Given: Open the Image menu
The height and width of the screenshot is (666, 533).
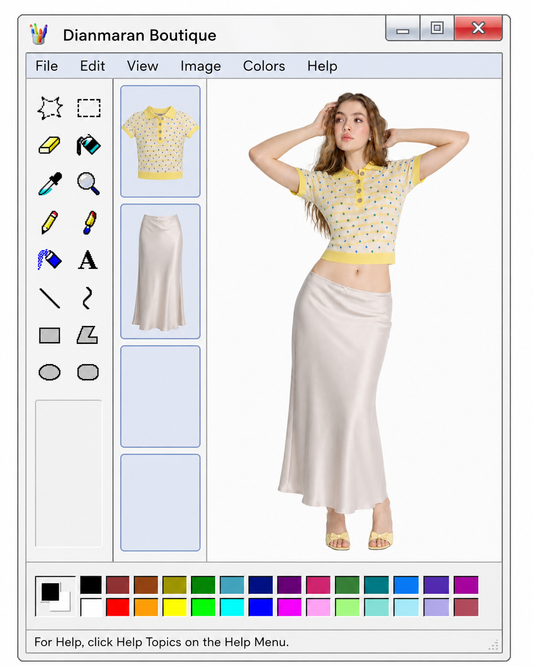Looking at the screenshot, I should 200,66.
